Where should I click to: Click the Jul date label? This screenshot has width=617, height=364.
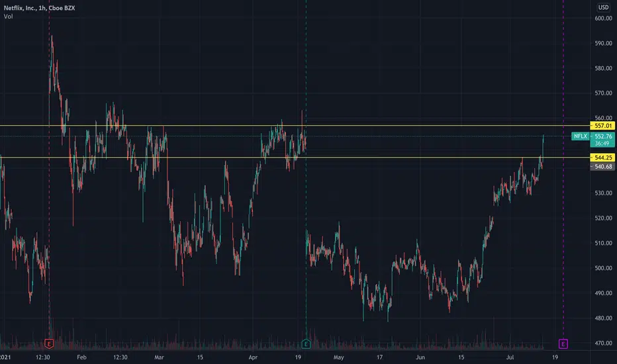click(510, 357)
